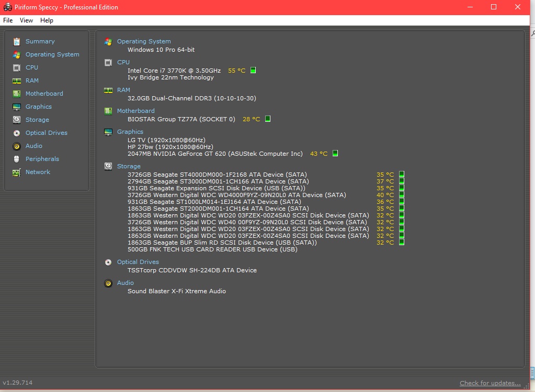Click the Optical Drives heading link in summary
This screenshot has height=392, width=535.
coord(138,262)
